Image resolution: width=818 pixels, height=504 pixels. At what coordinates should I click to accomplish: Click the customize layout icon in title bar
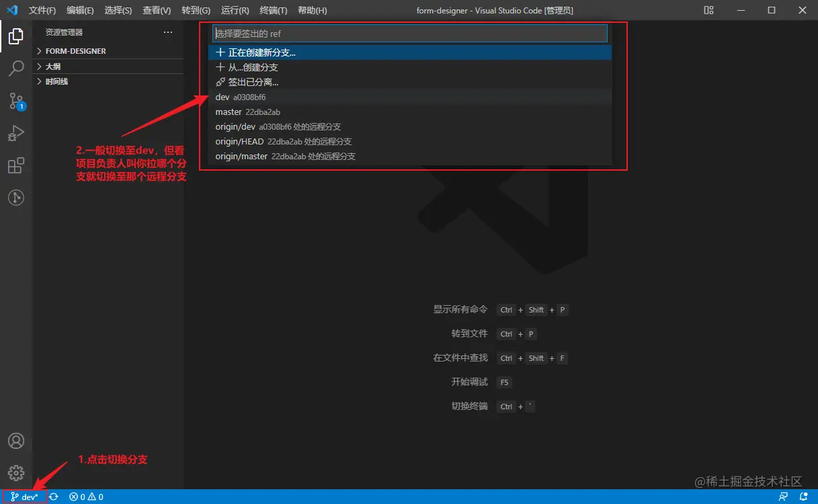coord(709,10)
